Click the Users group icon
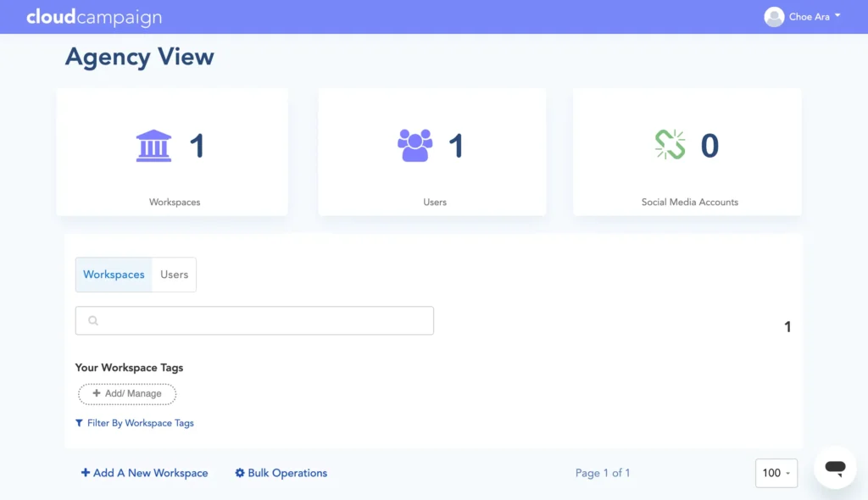 415,146
